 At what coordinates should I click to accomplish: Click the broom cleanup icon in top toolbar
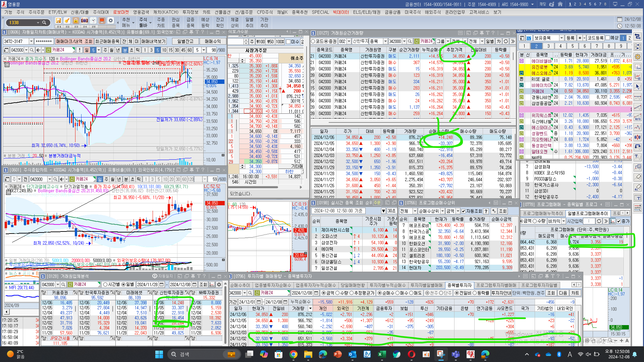click(67, 20)
